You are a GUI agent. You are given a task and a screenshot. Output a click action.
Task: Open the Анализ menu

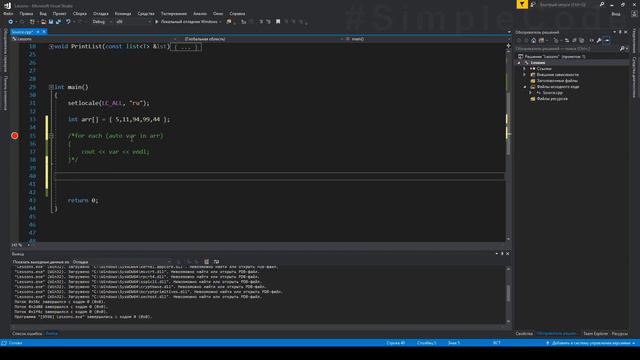pyautogui.click(x=200, y=13)
